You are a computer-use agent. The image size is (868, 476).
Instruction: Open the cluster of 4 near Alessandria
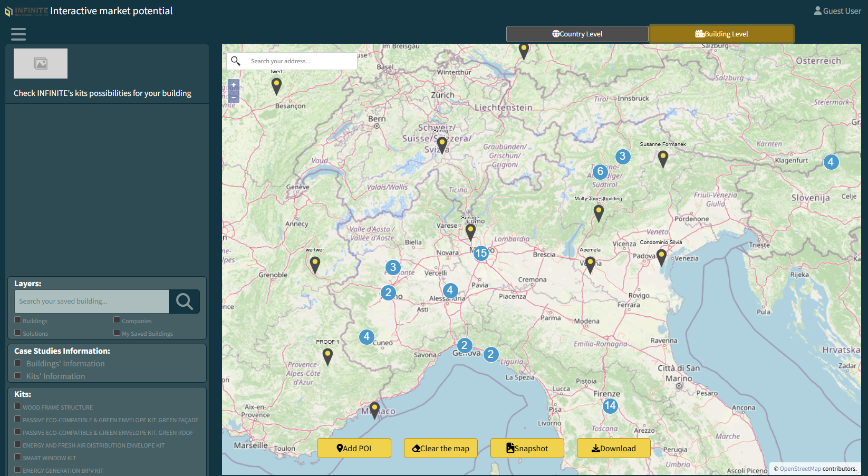click(450, 290)
